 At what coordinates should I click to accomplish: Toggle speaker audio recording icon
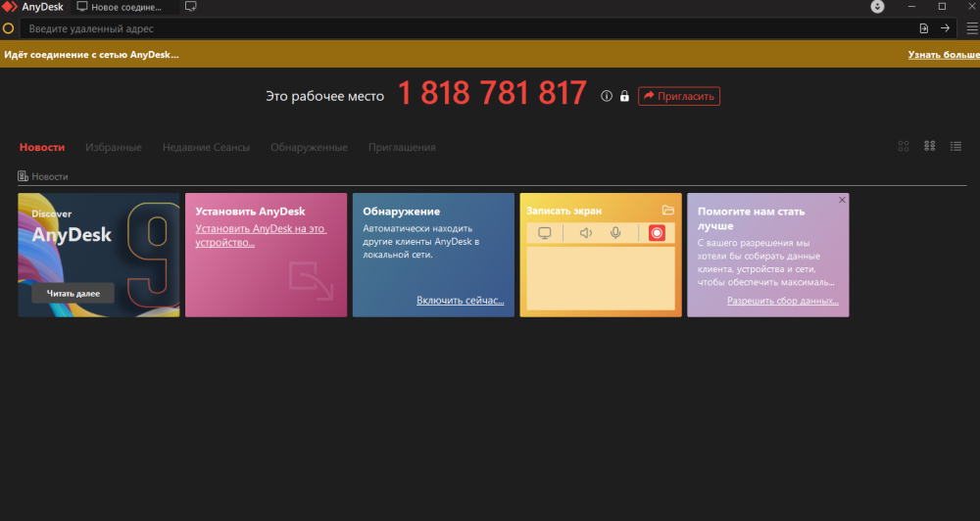pyautogui.click(x=586, y=233)
